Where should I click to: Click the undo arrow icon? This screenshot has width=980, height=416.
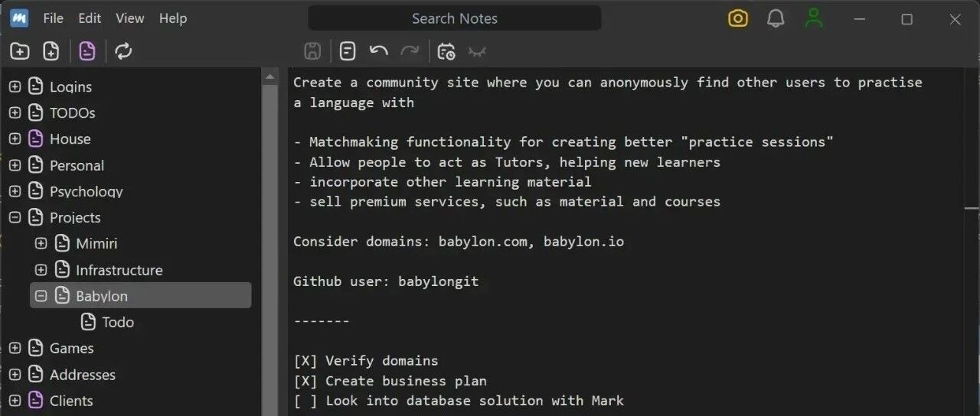pyautogui.click(x=378, y=51)
